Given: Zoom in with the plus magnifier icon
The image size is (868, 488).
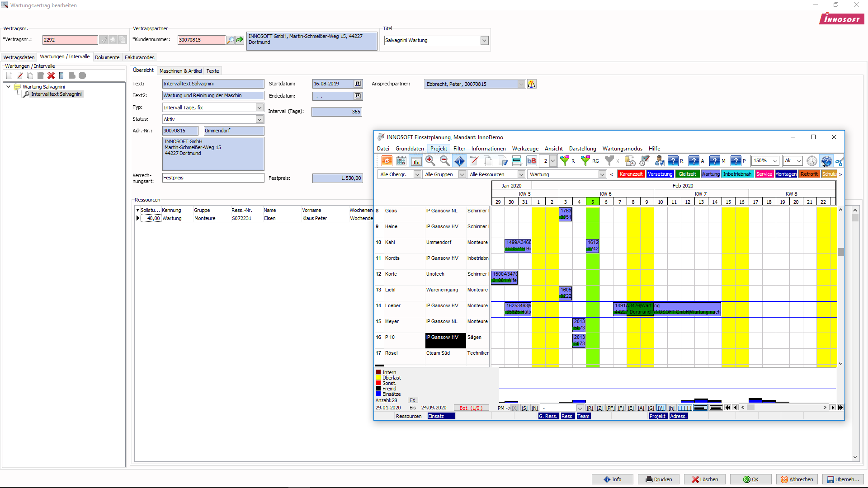Looking at the screenshot, I should (x=430, y=161).
